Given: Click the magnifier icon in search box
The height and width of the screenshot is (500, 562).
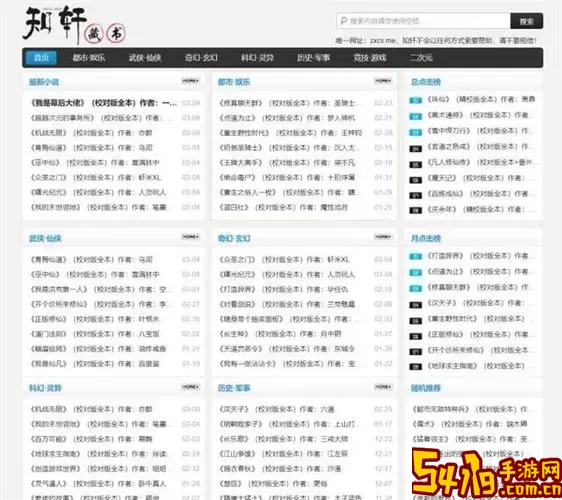Looking at the screenshot, I should pos(343,21).
